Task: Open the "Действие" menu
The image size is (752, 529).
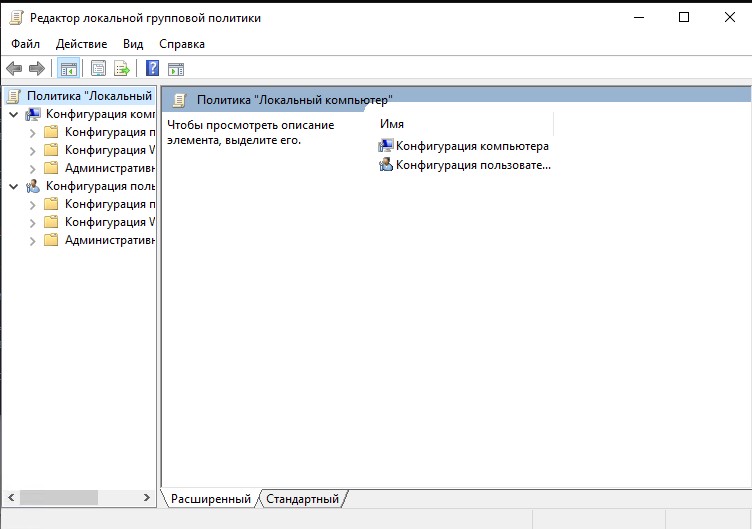Action: tap(81, 44)
